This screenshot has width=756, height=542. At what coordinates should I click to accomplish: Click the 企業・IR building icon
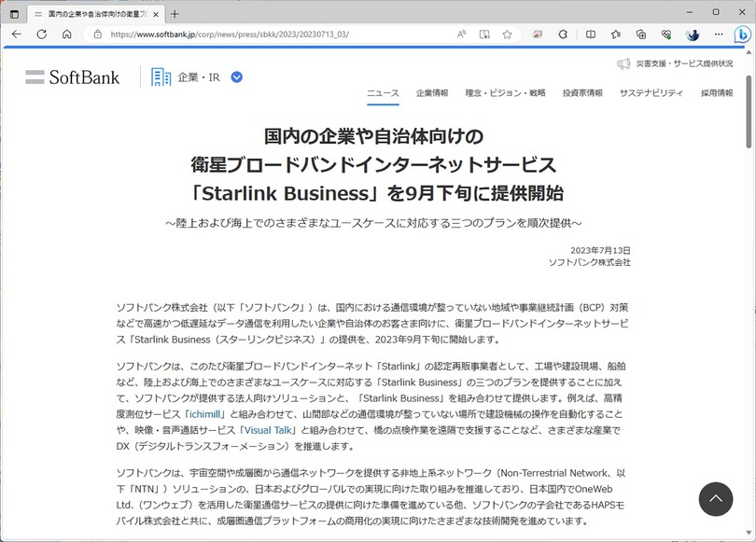click(x=161, y=77)
